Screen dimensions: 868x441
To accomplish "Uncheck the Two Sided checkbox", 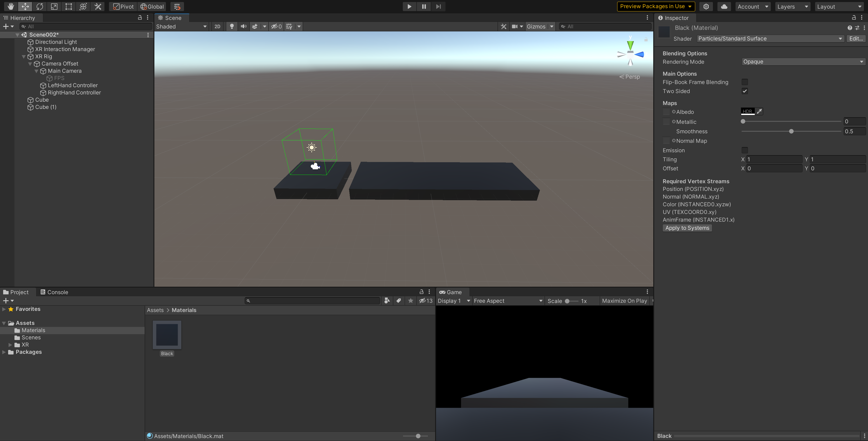I will (745, 91).
